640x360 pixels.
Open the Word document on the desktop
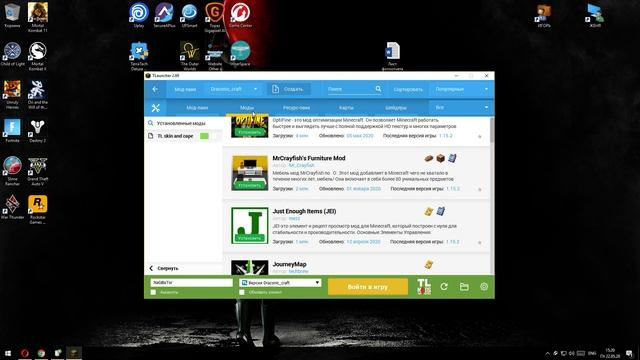[393, 56]
